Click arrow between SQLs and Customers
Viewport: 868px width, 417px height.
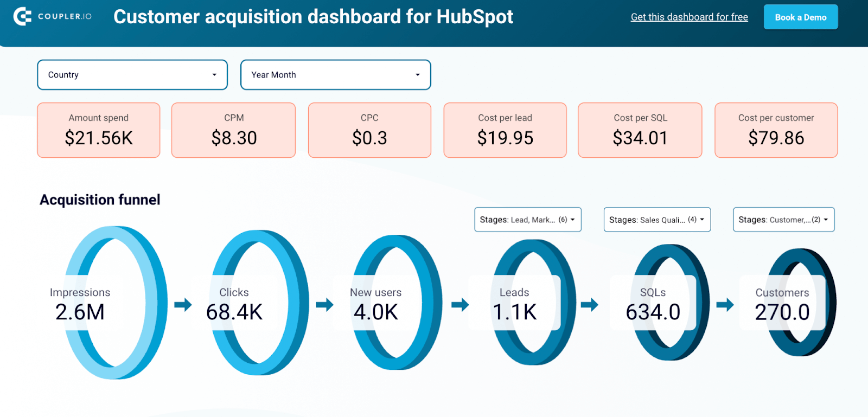[725, 305]
